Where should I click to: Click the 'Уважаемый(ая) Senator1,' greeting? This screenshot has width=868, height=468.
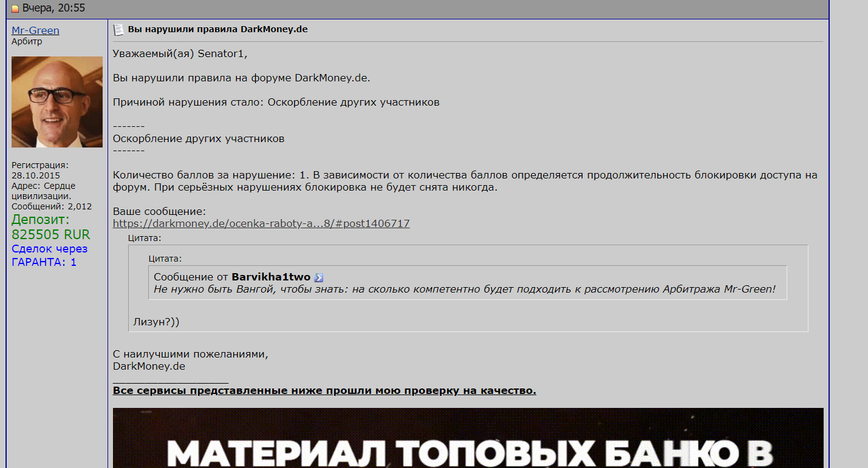(x=180, y=54)
